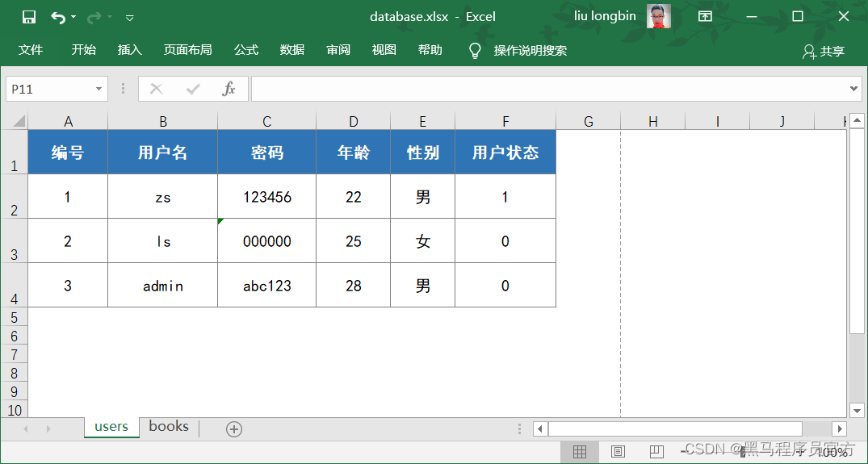Image resolution: width=868 pixels, height=464 pixels.
Task: Switch to Normal view icon
Action: coord(580,452)
